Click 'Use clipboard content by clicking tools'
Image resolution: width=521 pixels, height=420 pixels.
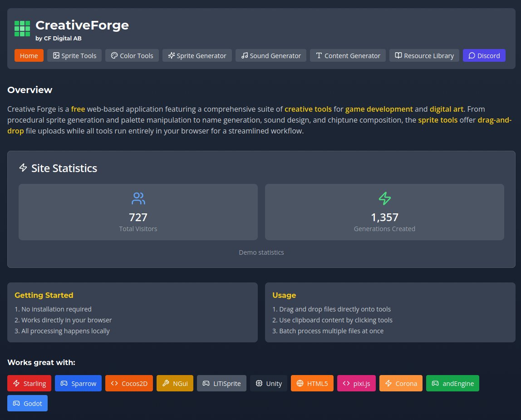(x=332, y=320)
